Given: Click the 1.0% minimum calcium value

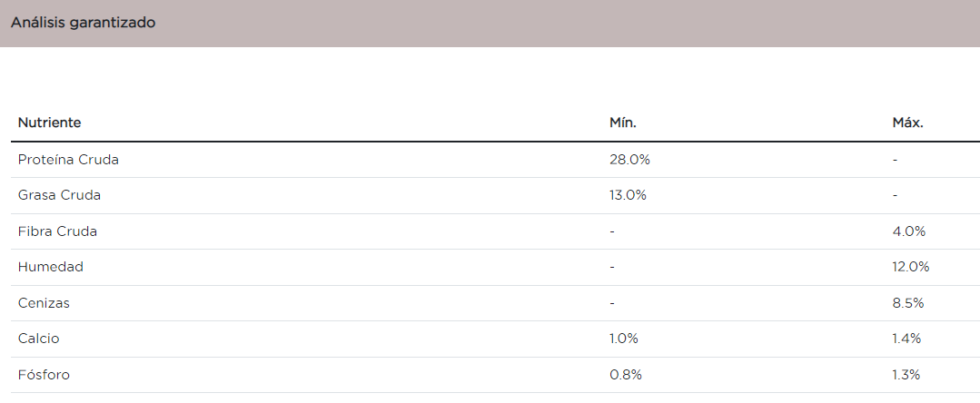Looking at the screenshot, I should (x=624, y=339).
